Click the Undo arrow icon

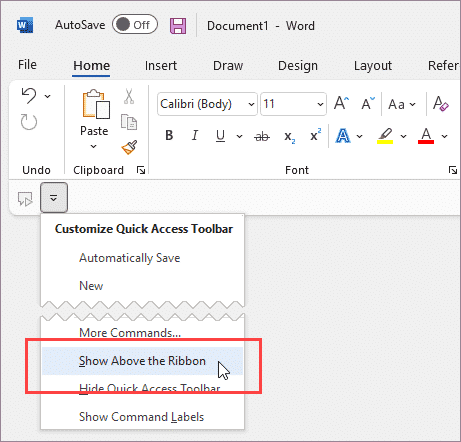pyautogui.click(x=29, y=96)
